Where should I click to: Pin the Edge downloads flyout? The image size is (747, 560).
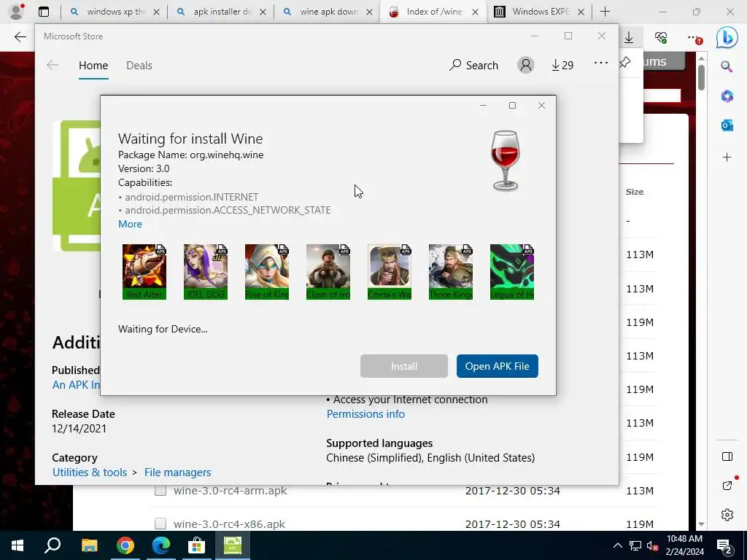[x=624, y=63]
